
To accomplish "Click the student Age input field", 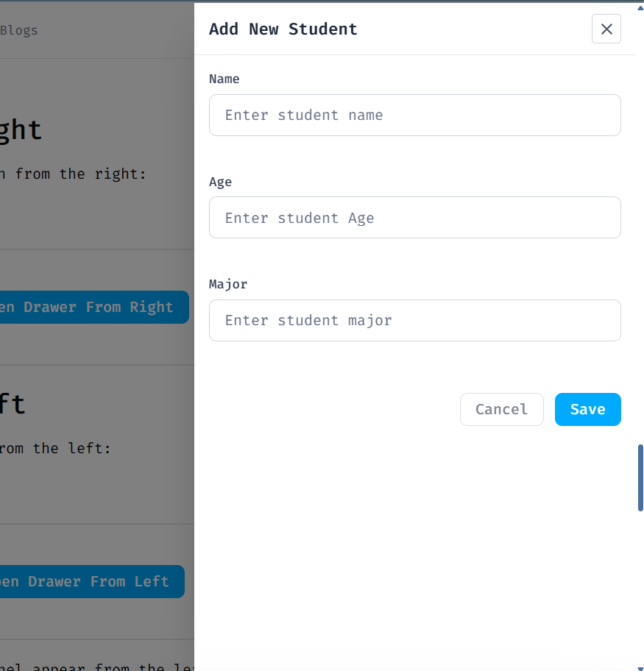I will click(x=414, y=217).
